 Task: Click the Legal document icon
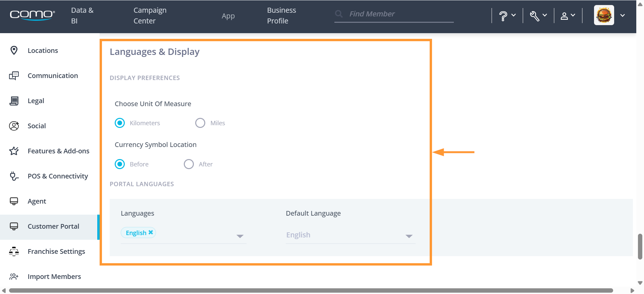point(14,101)
